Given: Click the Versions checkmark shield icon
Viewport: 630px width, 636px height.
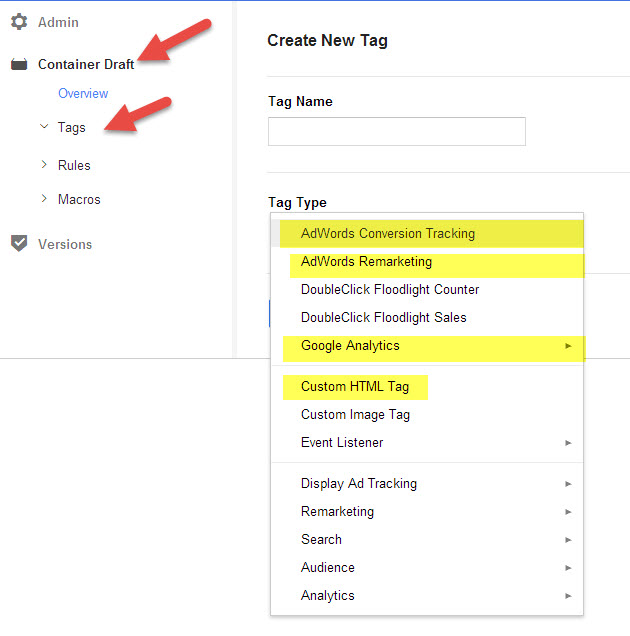Looking at the screenshot, I should click(x=19, y=244).
